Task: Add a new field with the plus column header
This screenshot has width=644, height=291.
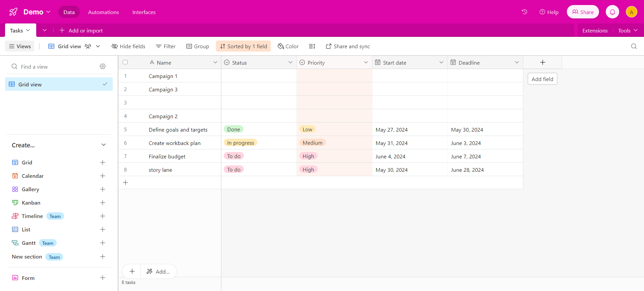Action: tap(543, 62)
